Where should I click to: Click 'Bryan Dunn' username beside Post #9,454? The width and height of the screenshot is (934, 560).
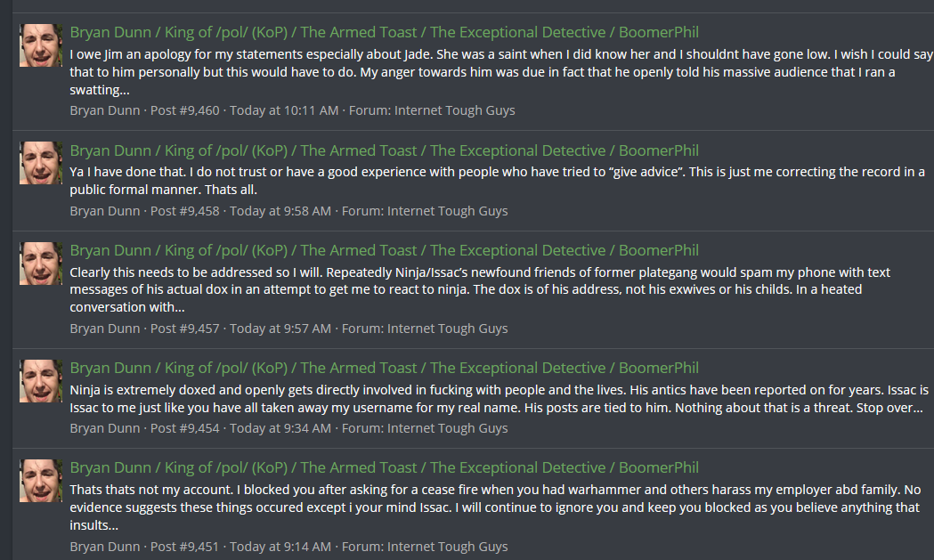point(105,428)
